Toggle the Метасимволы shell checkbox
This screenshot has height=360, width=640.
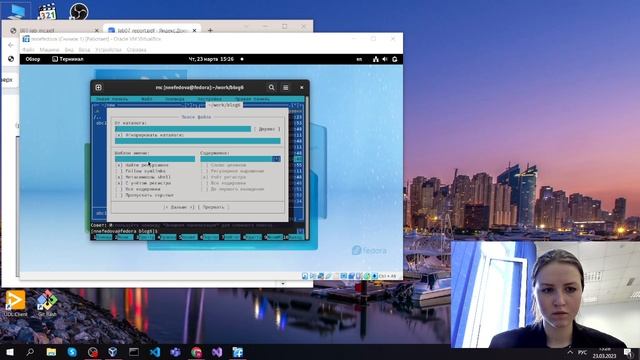(x=119, y=177)
